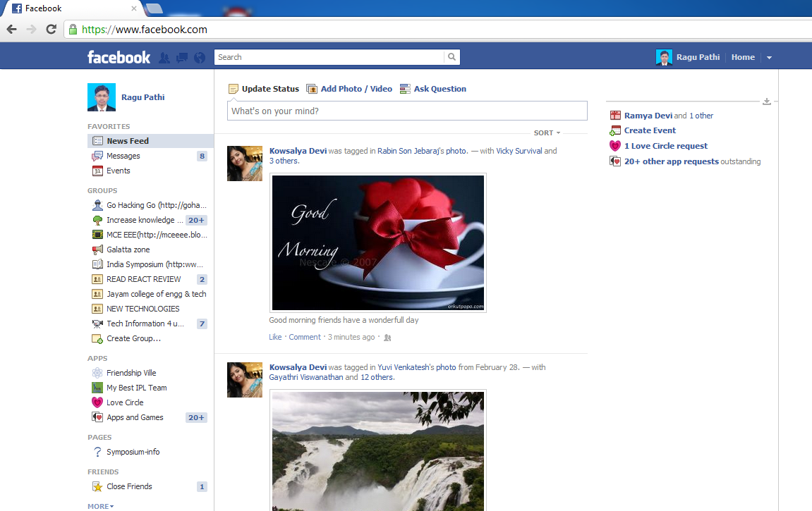Select Ask Question tab
This screenshot has width=812, height=511.
click(433, 89)
